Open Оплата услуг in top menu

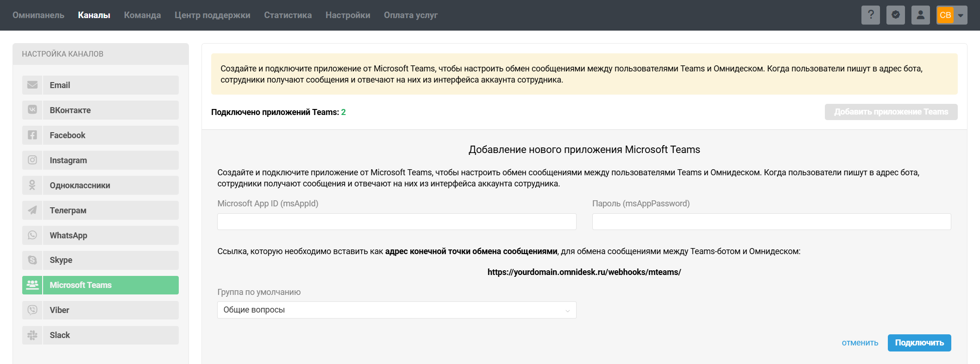(411, 15)
